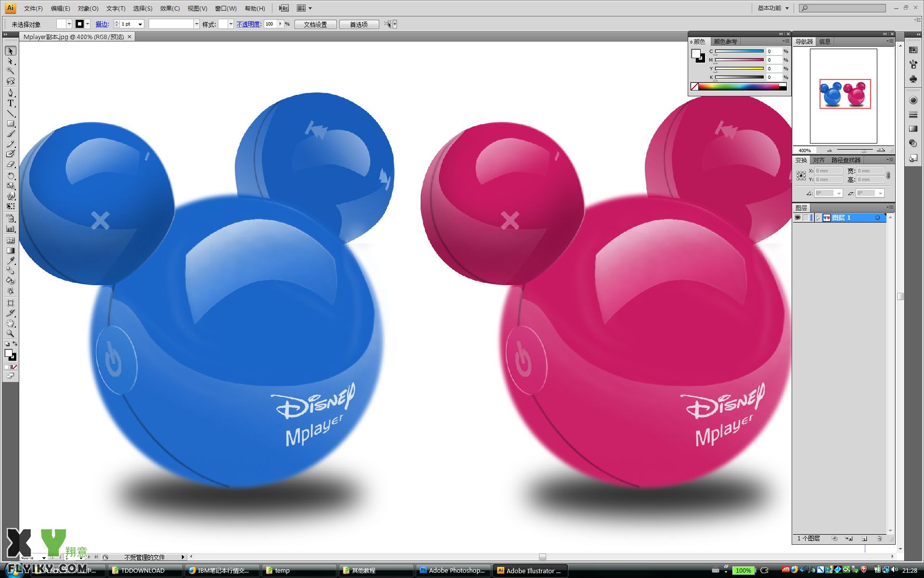Select the Eraser tool

tap(11, 164)
